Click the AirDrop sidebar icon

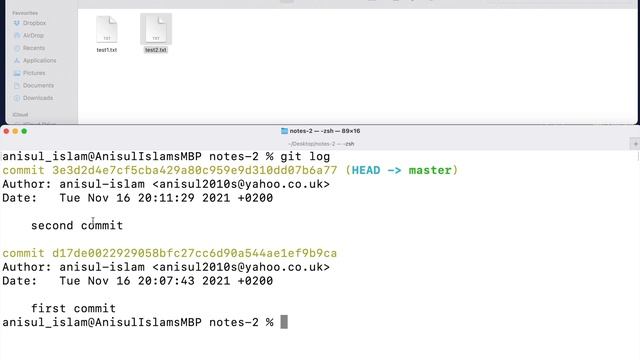(17, 36)
